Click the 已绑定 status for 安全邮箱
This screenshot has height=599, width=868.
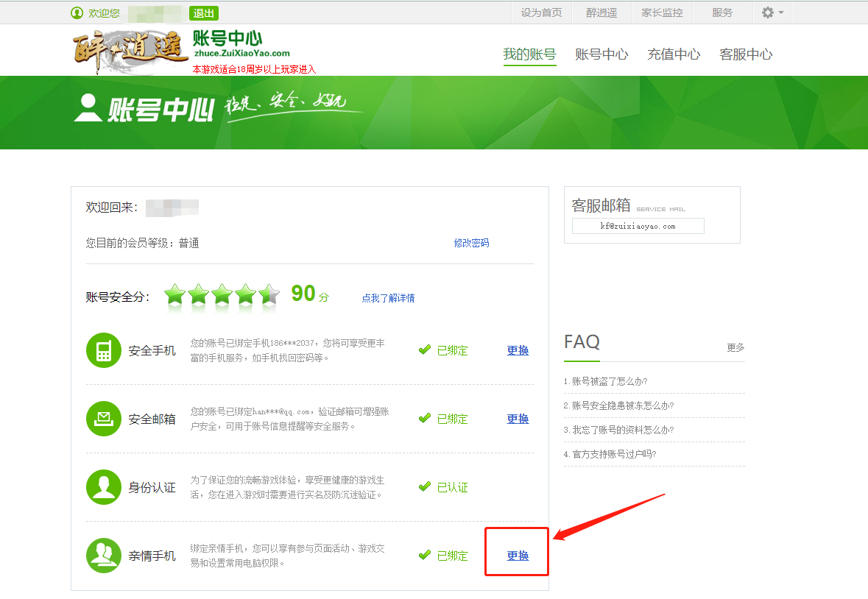452,419
